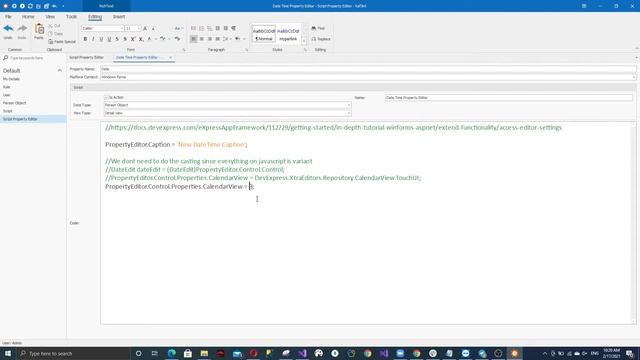Center align the text
640x360 pixels.
coord(202,39)
